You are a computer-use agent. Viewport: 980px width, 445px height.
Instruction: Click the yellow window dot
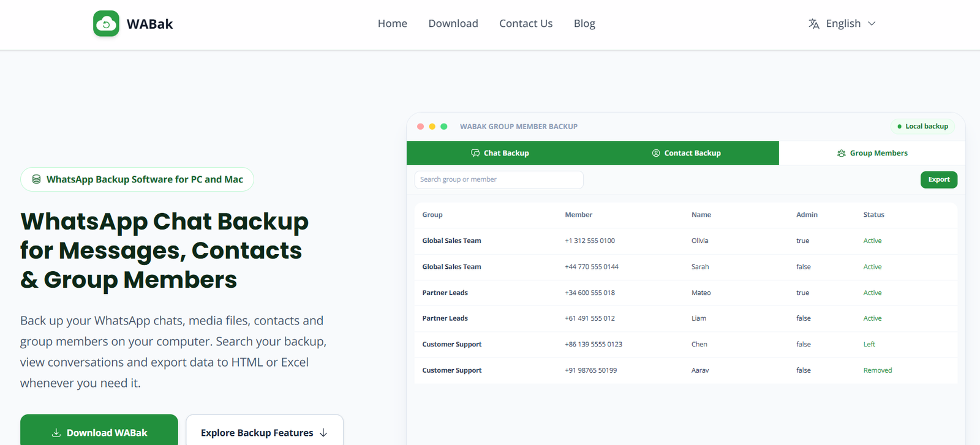coord(432,127)
